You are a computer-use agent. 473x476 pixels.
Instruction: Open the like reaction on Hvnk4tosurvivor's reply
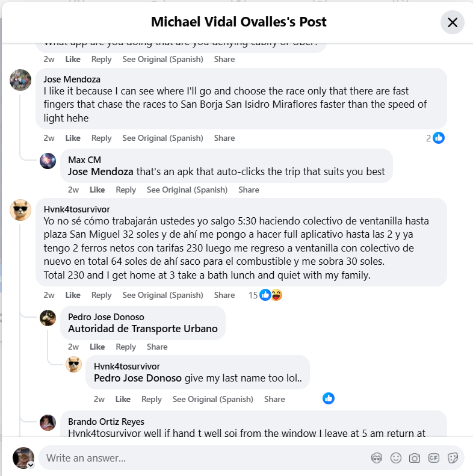coord(328,398)
